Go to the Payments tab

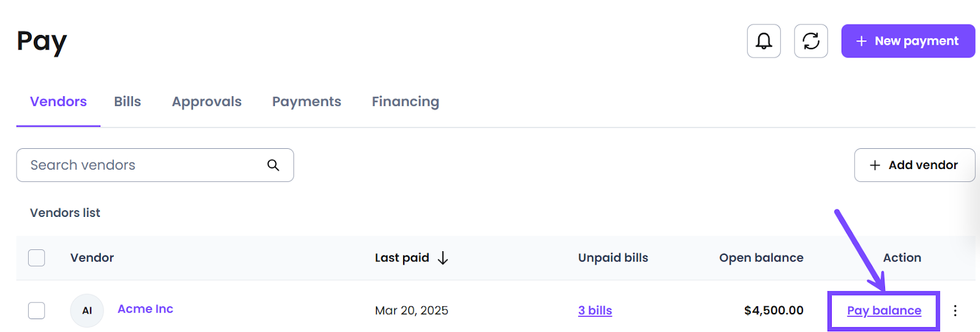pos(306,102)
